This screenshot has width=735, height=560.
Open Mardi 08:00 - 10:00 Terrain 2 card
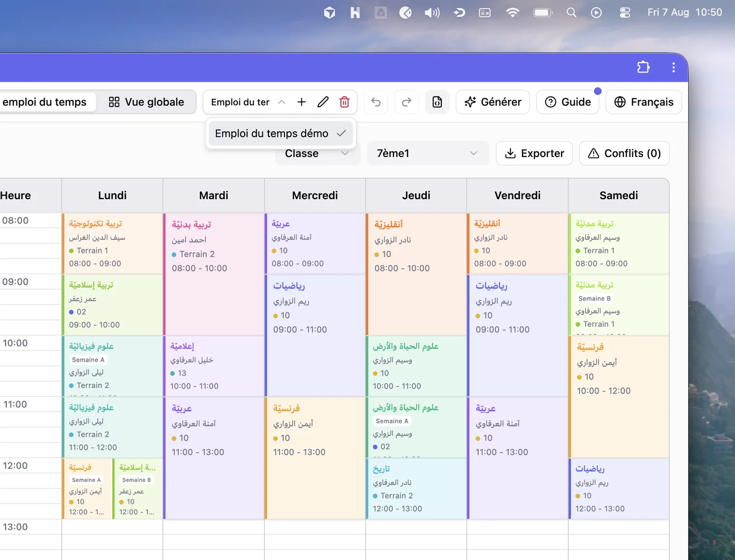point(214,274)
